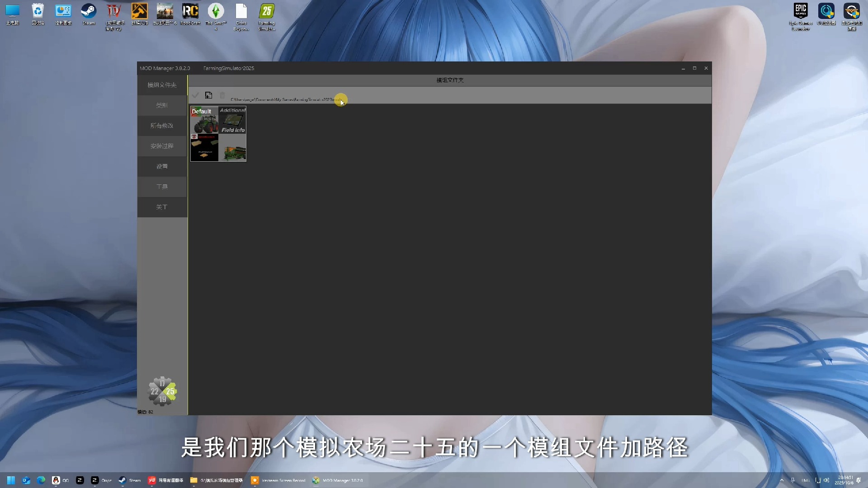Click the Windows Start button on taskbar
This screenshot has height=488, width=868.
pyautogui.click(x=11, y=480)
